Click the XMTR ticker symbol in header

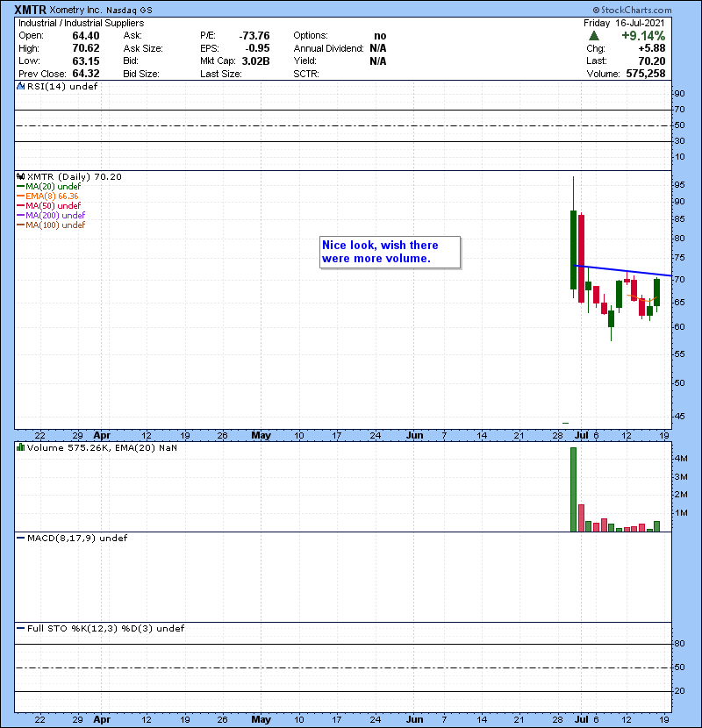tap(30, 10)
